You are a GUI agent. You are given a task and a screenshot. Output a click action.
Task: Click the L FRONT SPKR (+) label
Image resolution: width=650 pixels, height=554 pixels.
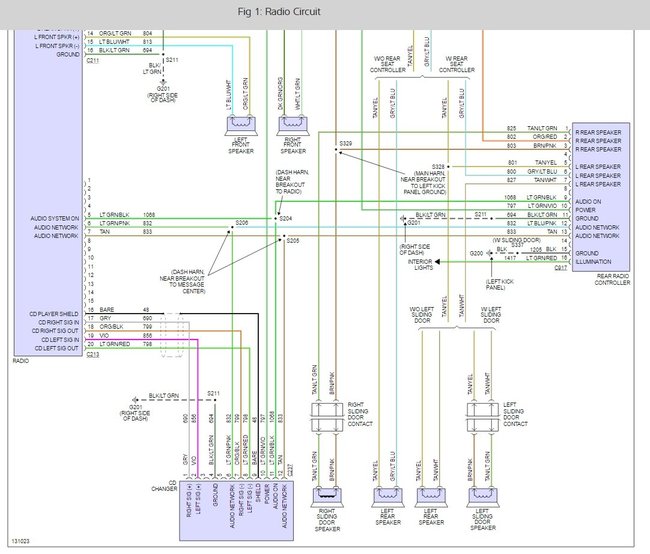(56, 37)
